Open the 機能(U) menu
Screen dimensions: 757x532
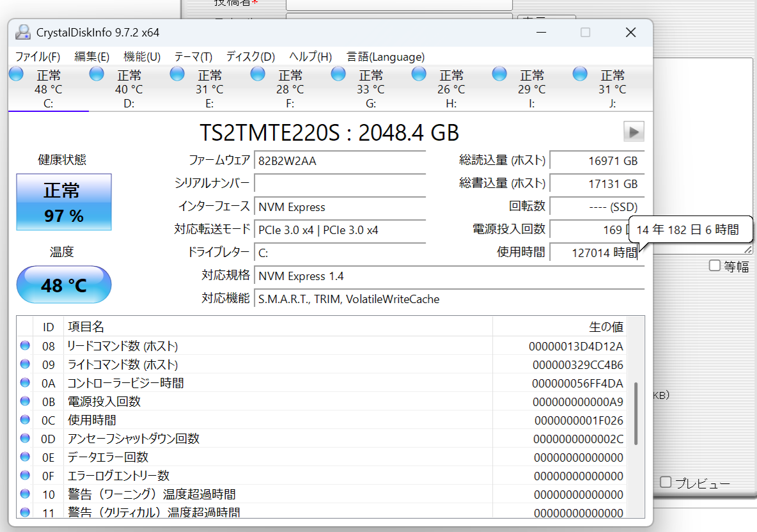coord(142,57)
